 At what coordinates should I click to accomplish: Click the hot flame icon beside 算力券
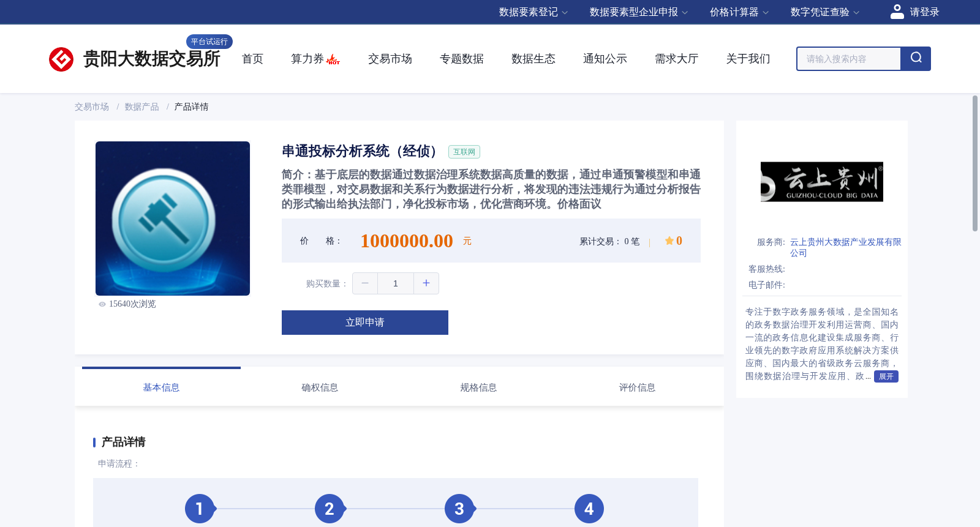333,59
